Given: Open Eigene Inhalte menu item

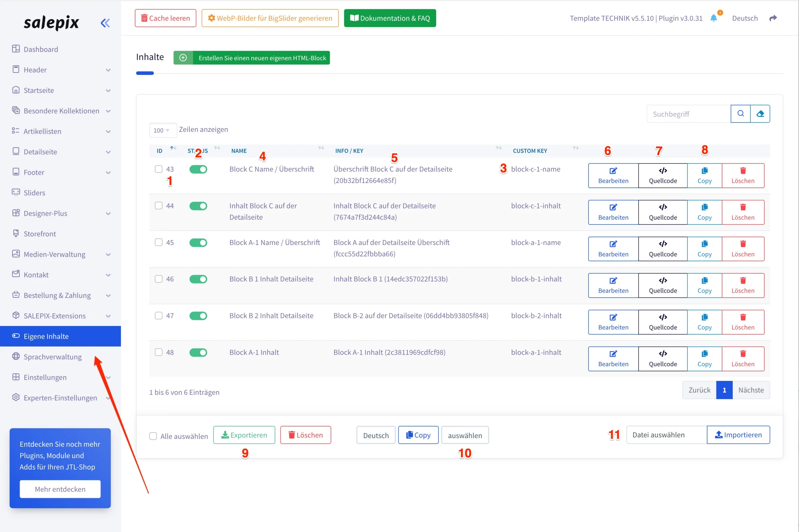Looking at the screenshot, I should pos(60,336).
